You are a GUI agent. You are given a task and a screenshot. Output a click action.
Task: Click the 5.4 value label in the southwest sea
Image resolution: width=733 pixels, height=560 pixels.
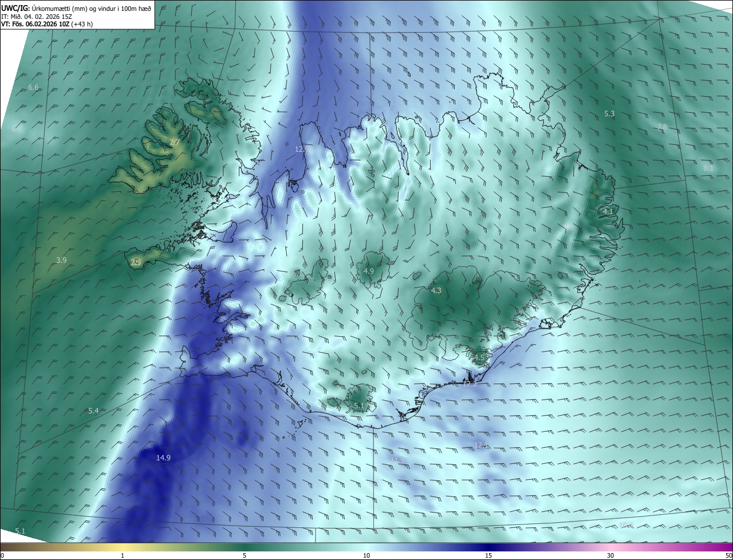coord(93,411)
